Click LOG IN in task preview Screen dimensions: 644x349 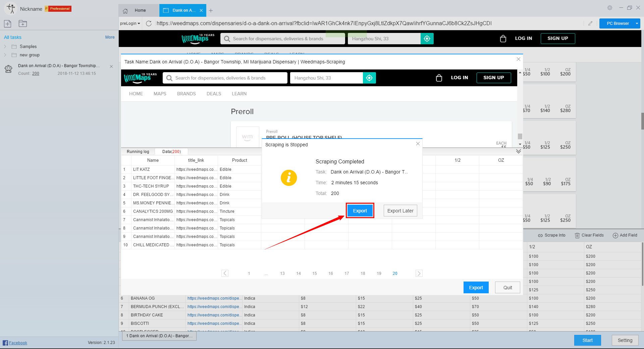(x=459, y=78)
